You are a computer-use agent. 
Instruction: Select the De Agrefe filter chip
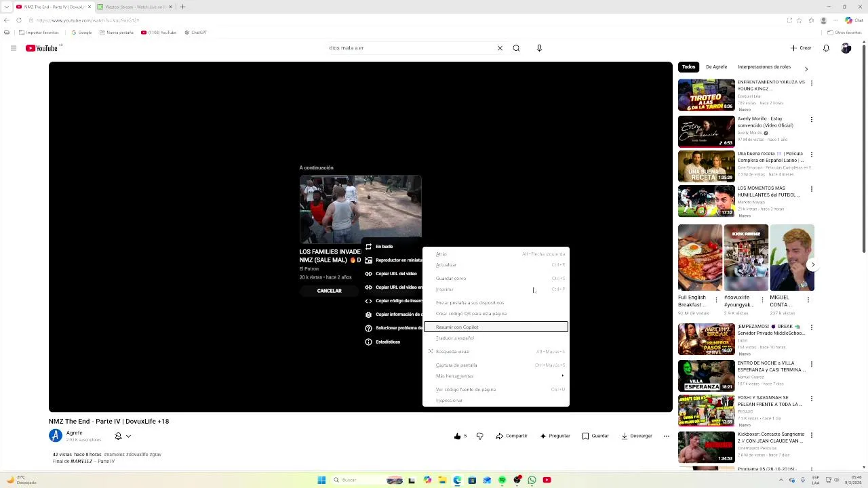[716, 67]
